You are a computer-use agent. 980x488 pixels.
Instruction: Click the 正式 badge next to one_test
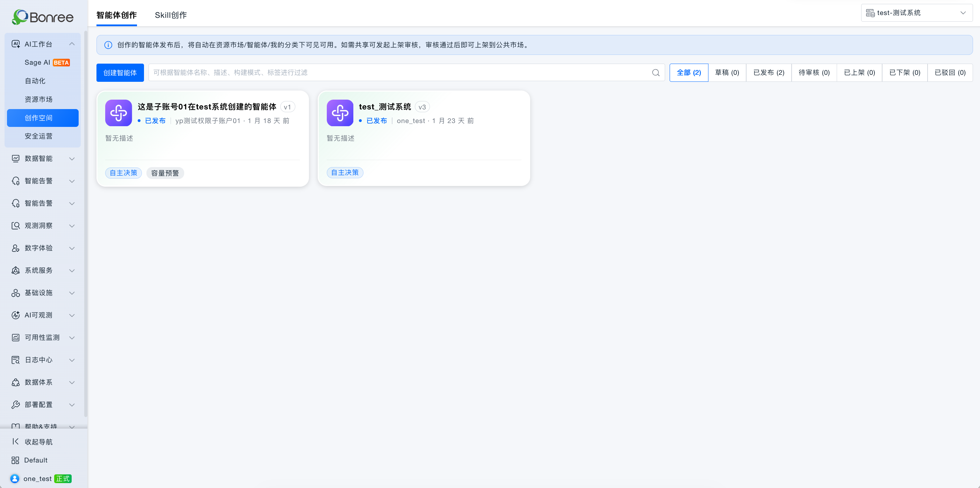pos(63,479)
